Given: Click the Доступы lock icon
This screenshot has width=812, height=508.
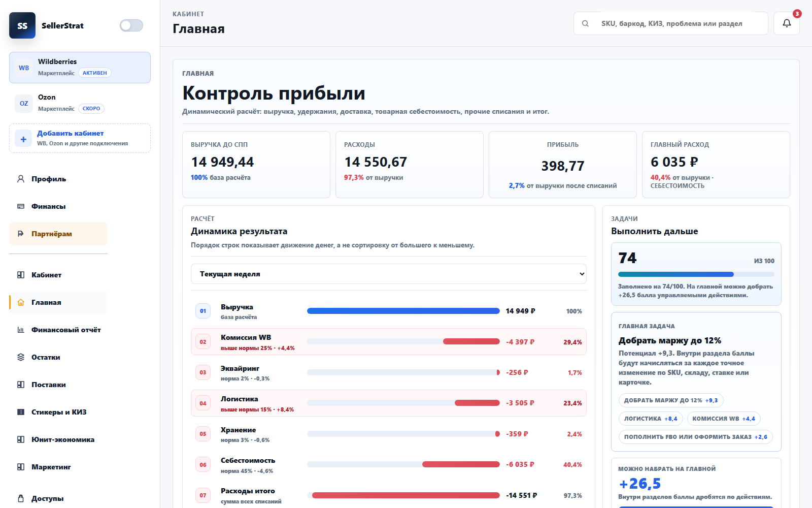Looking at the screenshot, I should (21, 498).
